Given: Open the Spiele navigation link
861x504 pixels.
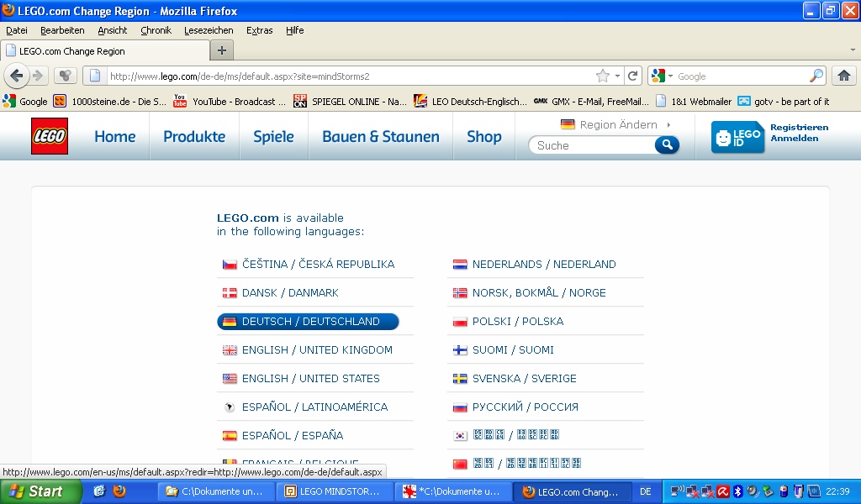Looking at the screenshot, I should 273,137.
